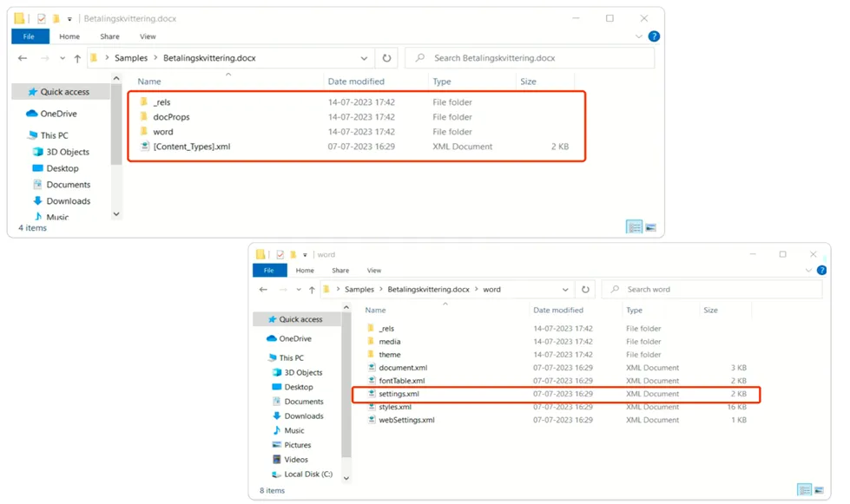
Task: Expand the ribbon in the upper window
Action: (638, 36)
